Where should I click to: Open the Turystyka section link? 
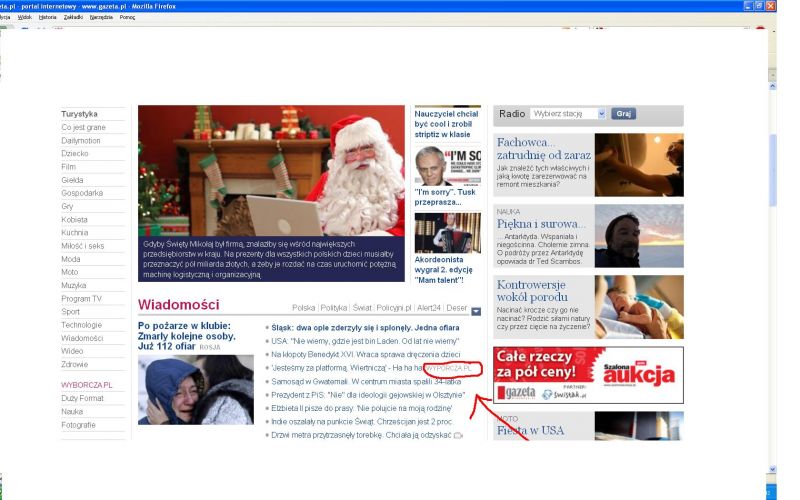pos(79,114)
